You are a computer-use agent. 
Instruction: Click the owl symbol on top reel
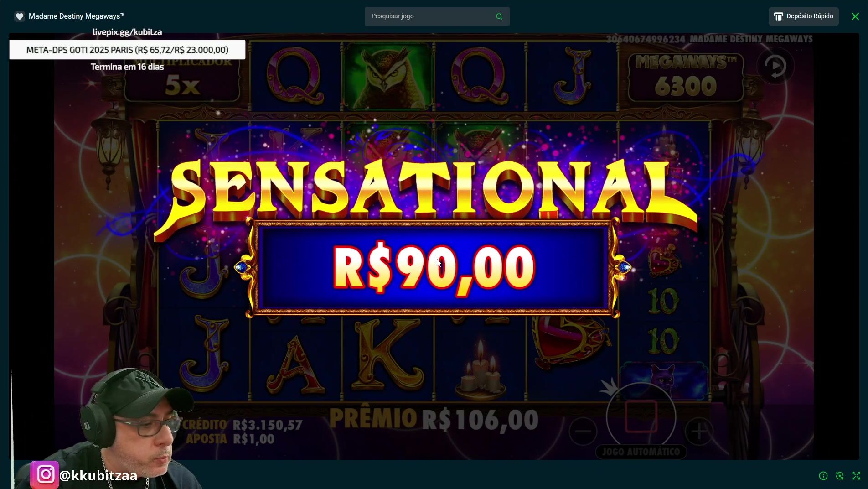click(x=387, y=76)
